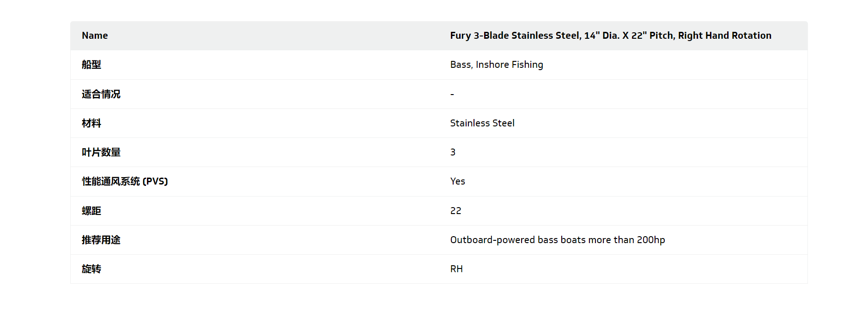
Task: Click "Fury 3-Blade Stainless Steel" in the header
Action: point(515,36)
